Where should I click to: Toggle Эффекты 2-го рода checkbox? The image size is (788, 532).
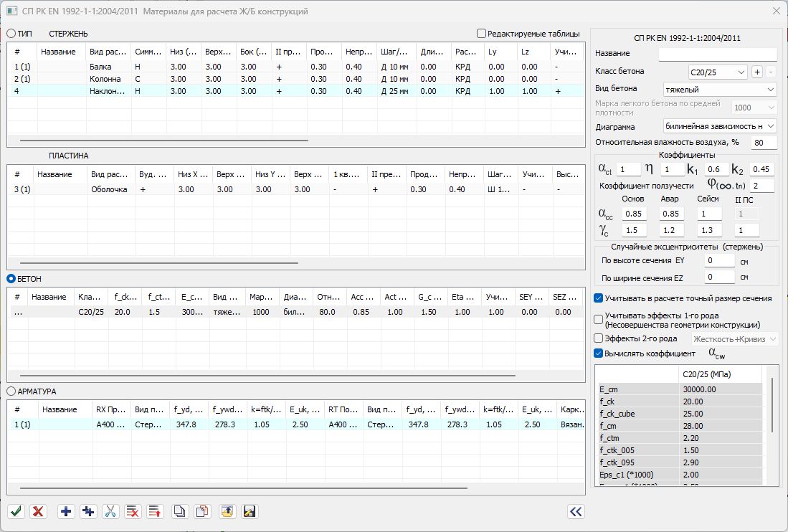599,338
